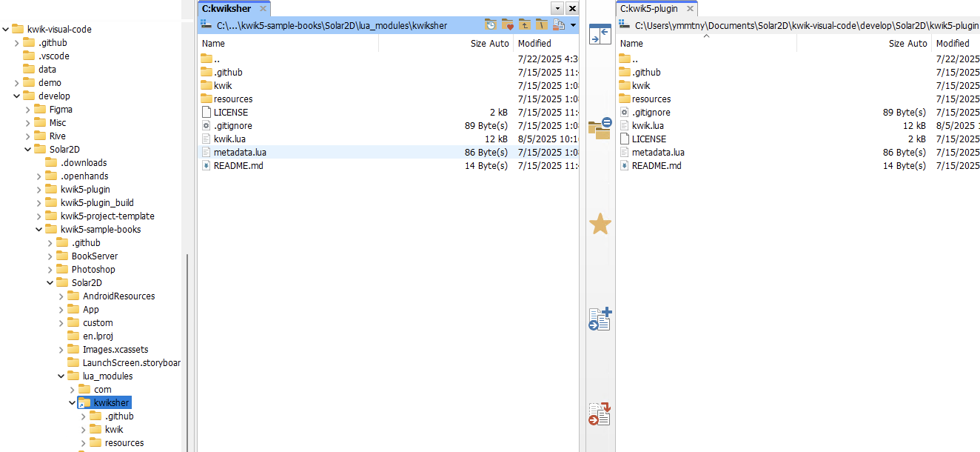The width and height of the screenshot is (980, 452).
Task: Expand the Figma folder node
Action: point(27,109)
